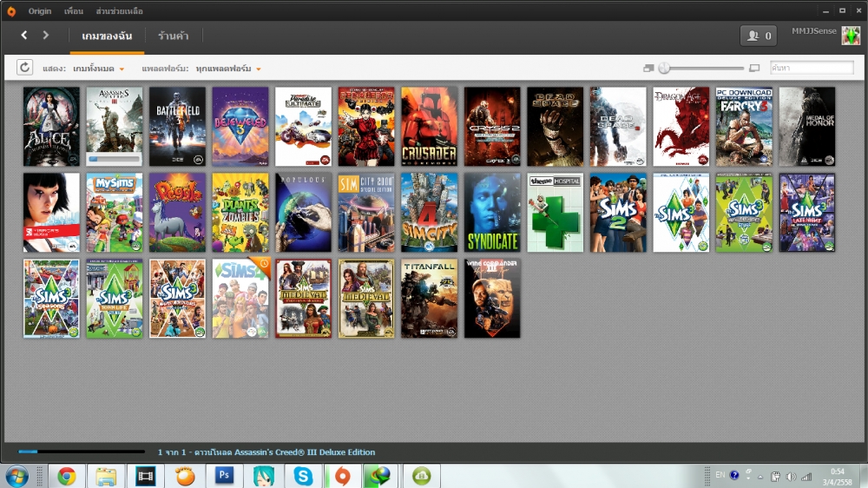This screenshot has width=868, height=488.
Task: Select the Sims 3 Town Life tile
Action: pyautogui.click(x=114, y=299)
